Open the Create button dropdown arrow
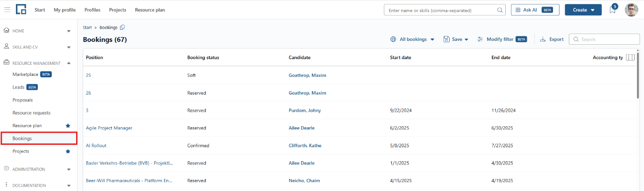Viewport: 644px width, 191px height. click(x=593, y=10)
